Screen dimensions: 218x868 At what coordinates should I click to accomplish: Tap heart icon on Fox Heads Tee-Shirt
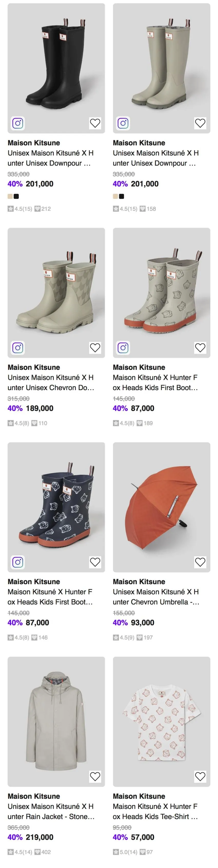[200, 776]
